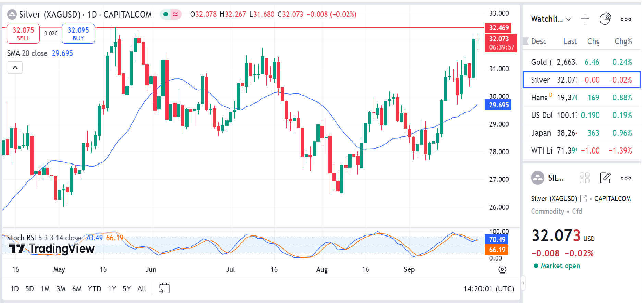The height and width of the screenshot is (303, 644).
Task: Open timezone menu at 14:20:01 (UTC)
Action: point(489,289)
